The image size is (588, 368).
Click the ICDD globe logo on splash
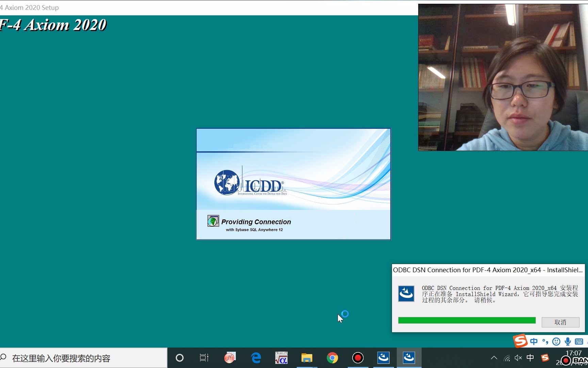click(227, 182)
